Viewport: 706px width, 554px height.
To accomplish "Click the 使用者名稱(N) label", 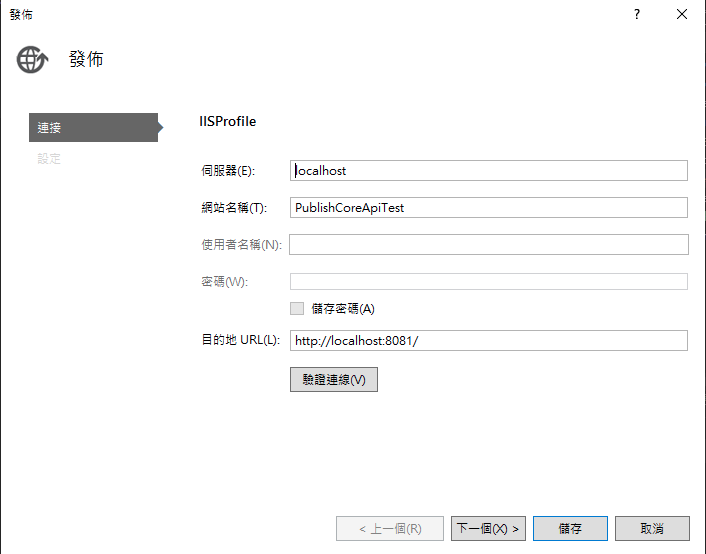I will point(241,245).
